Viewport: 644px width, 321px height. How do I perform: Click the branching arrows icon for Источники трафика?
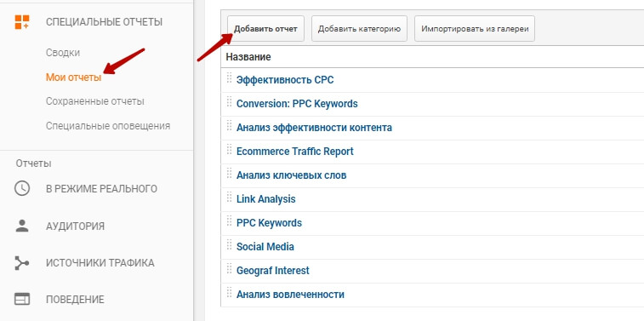click(x=22, y=262)
